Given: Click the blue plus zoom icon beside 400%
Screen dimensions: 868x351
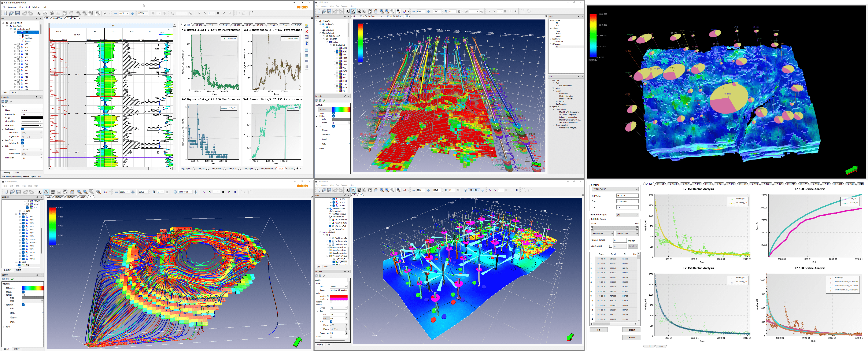Looking at the screenshot, I should 132,13.
